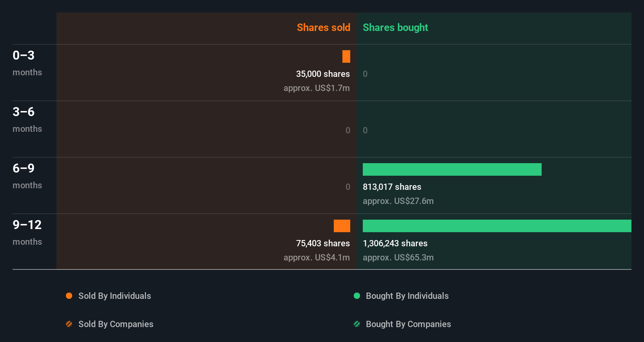Click the zero sold value in 6–9 months row
This screenshot has height=342, width=644.
click(x=348, y=187)
